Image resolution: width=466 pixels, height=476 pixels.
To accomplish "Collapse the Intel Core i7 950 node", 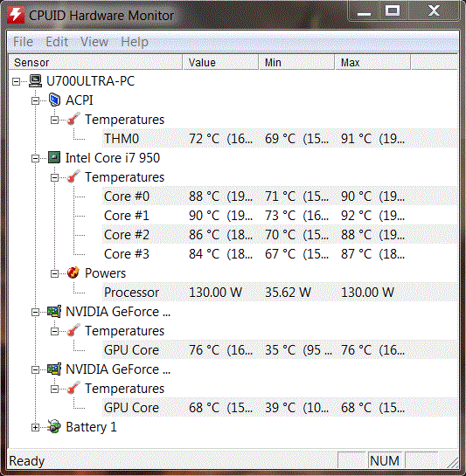I will (x=35, y=158).
